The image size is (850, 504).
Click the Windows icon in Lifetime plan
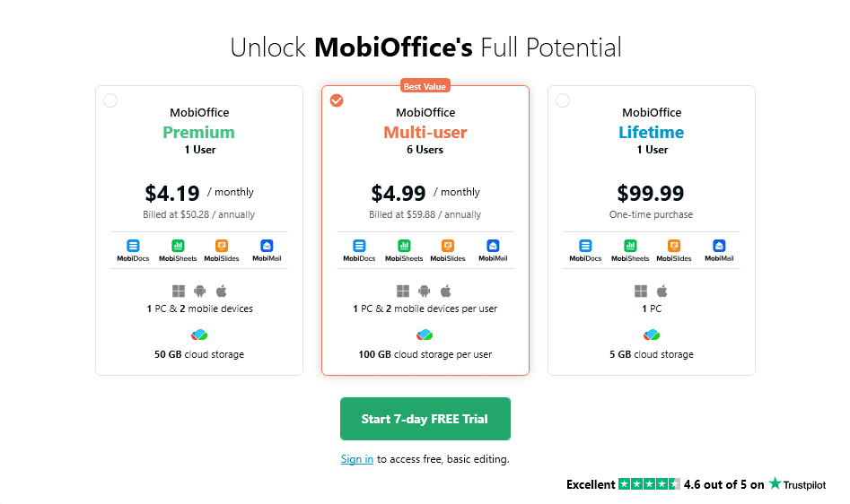(641, 291)
